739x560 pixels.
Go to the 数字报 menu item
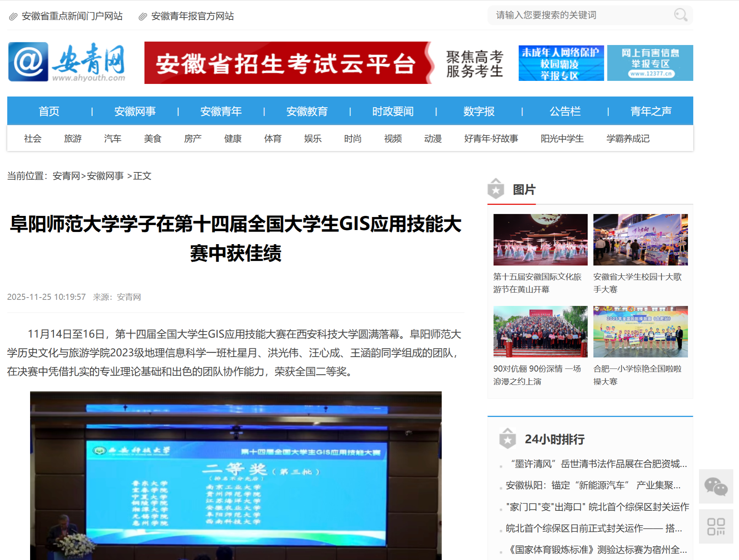(479, 111)
